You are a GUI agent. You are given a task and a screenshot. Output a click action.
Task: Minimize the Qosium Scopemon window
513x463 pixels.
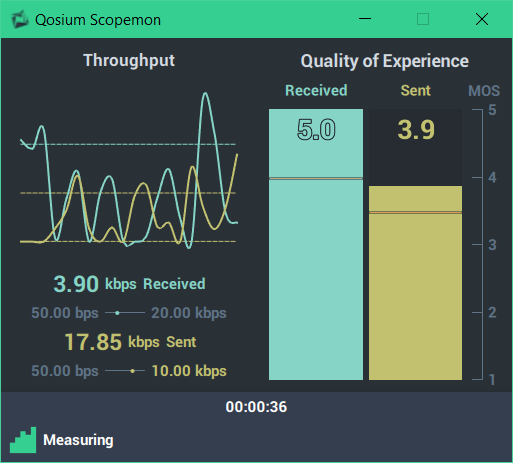[365, 19]
